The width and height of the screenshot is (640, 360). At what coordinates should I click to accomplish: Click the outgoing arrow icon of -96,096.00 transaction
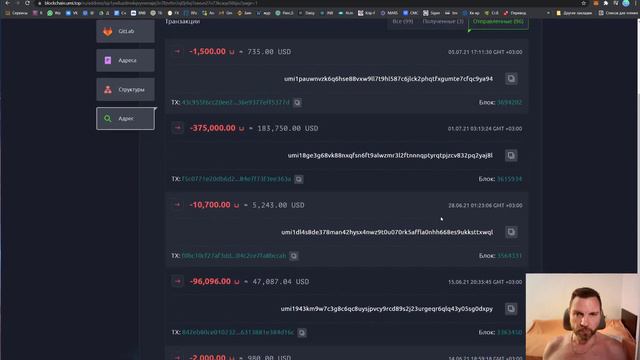(x=177, y=282)
